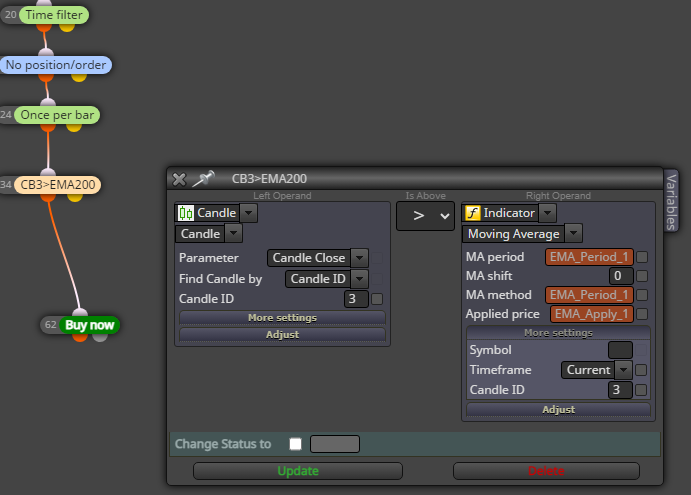Change the comparison operator dropdown
The image size is (691, 495).
425,216
